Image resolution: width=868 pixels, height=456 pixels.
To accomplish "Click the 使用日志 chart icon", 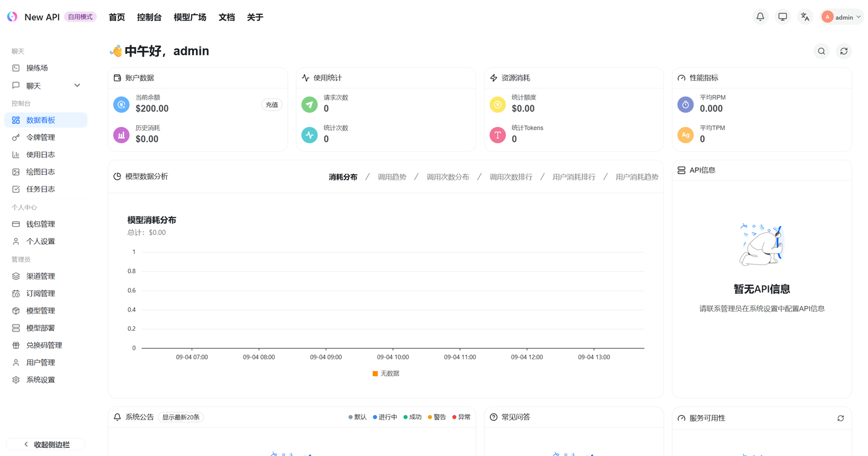I will click(x=16, y=155).
